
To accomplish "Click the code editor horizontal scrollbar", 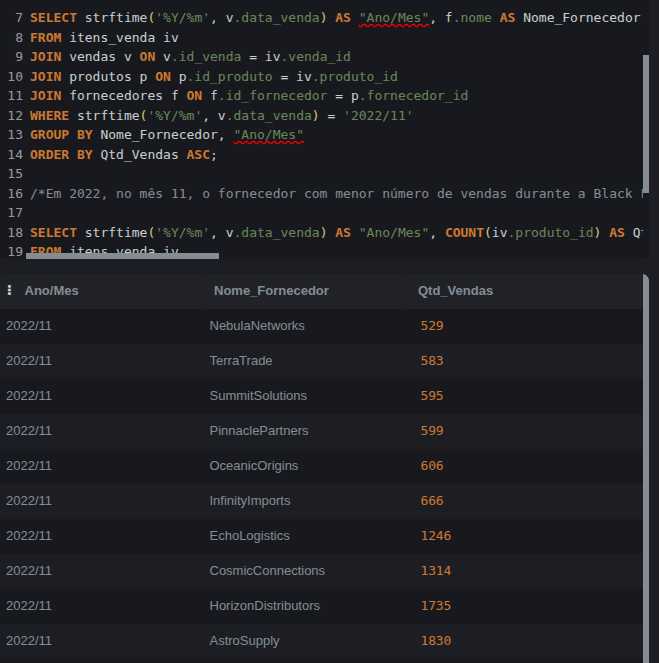I will pyautogui.click(x=122, y=256).
